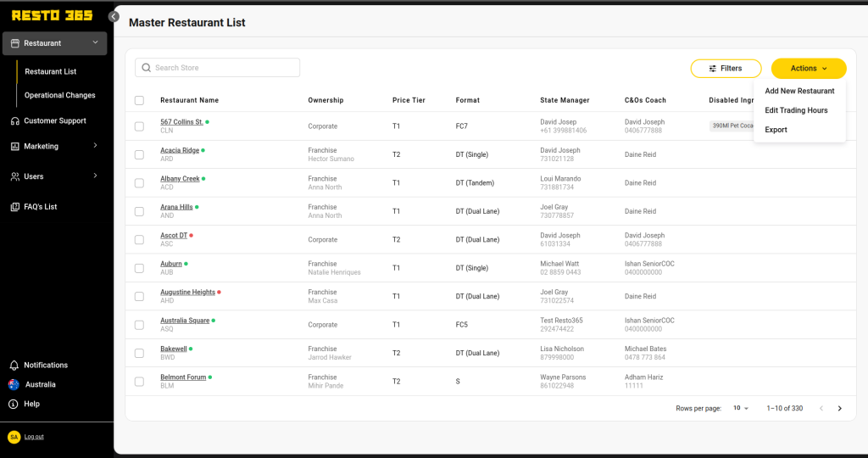Screen dimensions: 868x458
Task: Open Operational Changes in the sidebar
Action: pyautogui.click(x=60, y=95)
